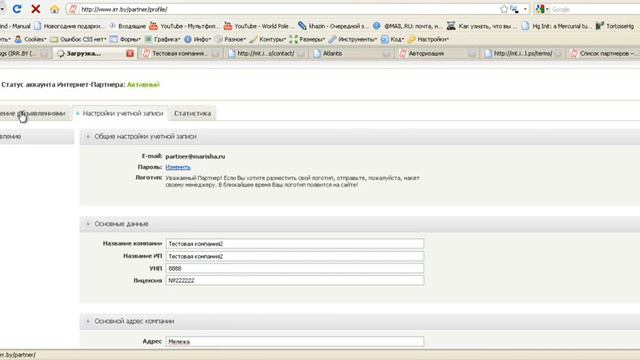Screen dimensions: 640x360
Task: Open the browser home page icon
Action: click(54, 9)
